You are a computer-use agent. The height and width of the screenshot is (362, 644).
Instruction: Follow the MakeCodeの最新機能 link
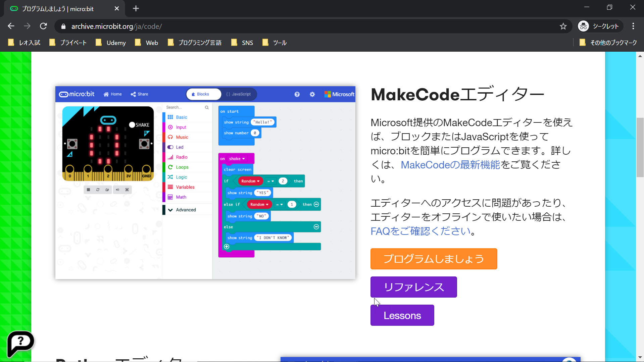(x=450, y=165)
